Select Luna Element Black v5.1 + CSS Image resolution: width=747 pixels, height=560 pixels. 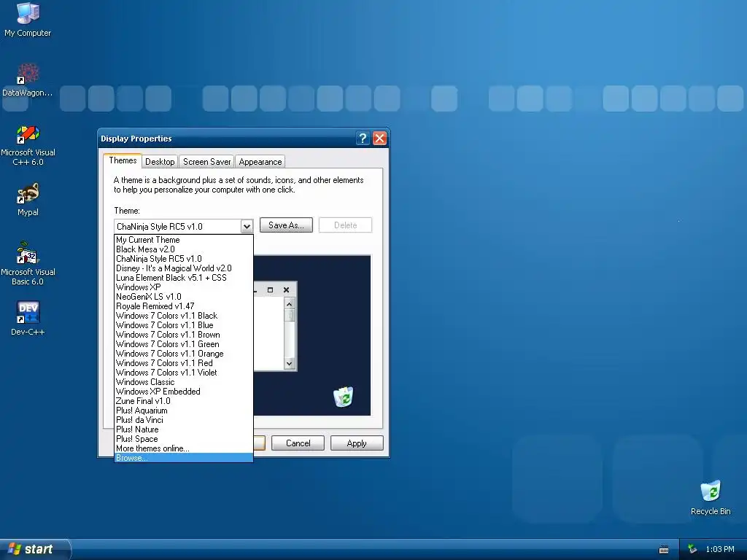(x=183, y=278)
